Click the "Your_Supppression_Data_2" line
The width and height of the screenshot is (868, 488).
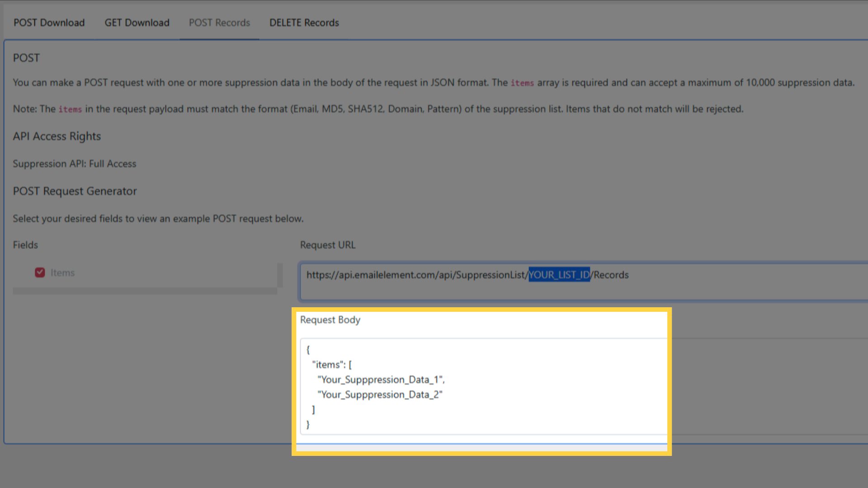coord(380,394)
